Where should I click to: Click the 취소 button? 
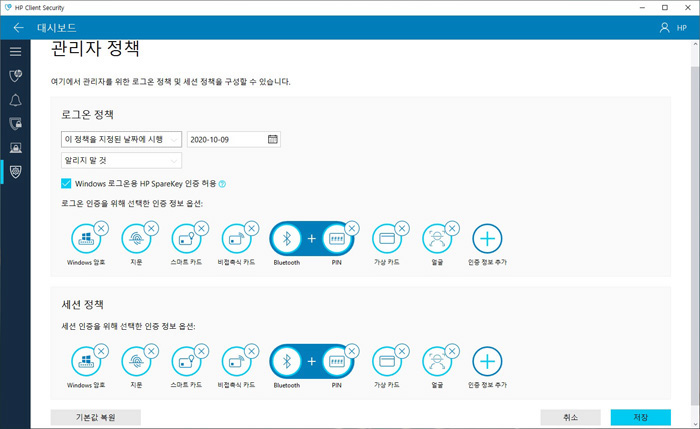click(x=571, y=417)
